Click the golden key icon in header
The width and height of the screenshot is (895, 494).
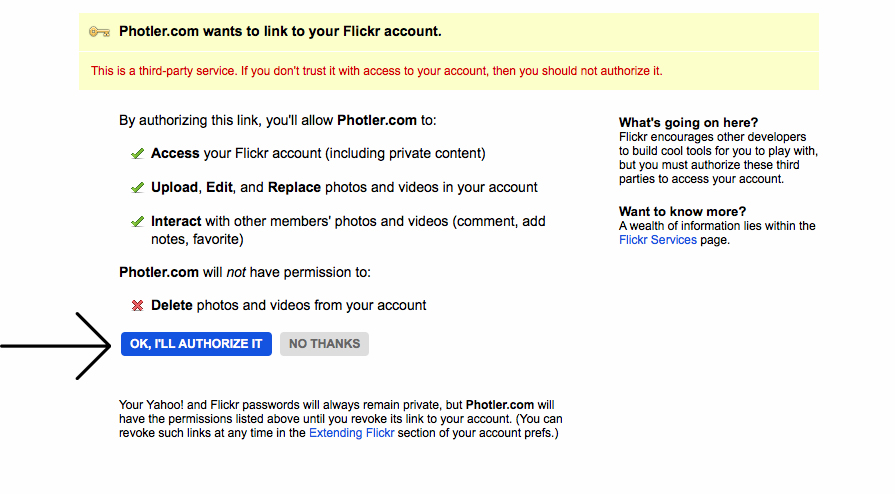point(99,32)
